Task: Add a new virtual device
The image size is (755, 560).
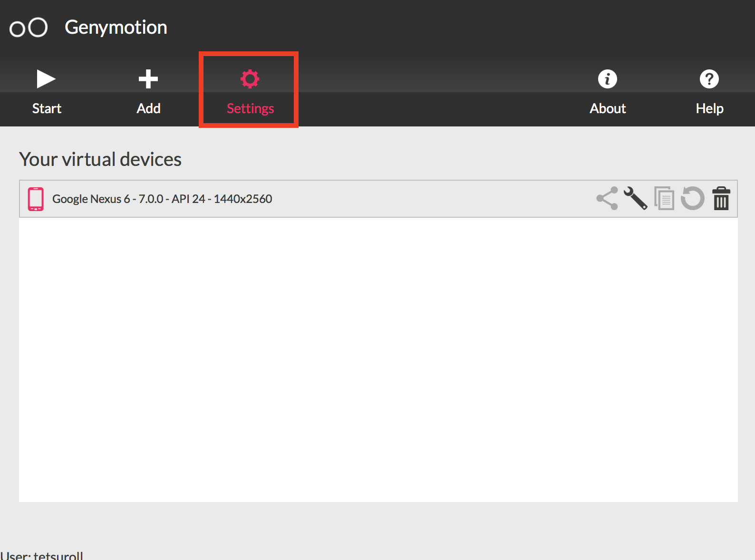Action: tap(148, 92)
